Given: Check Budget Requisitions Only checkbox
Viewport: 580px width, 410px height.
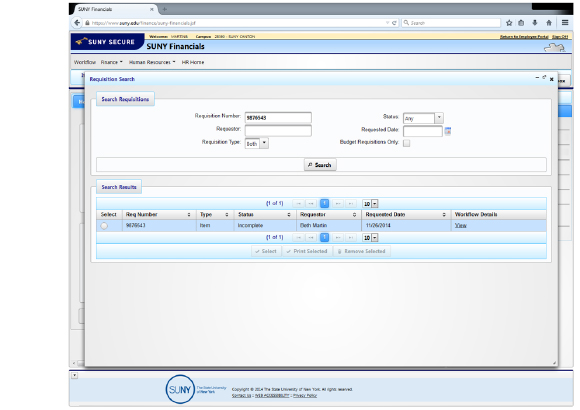Looking at the screenshot, I should pos(407,143).
